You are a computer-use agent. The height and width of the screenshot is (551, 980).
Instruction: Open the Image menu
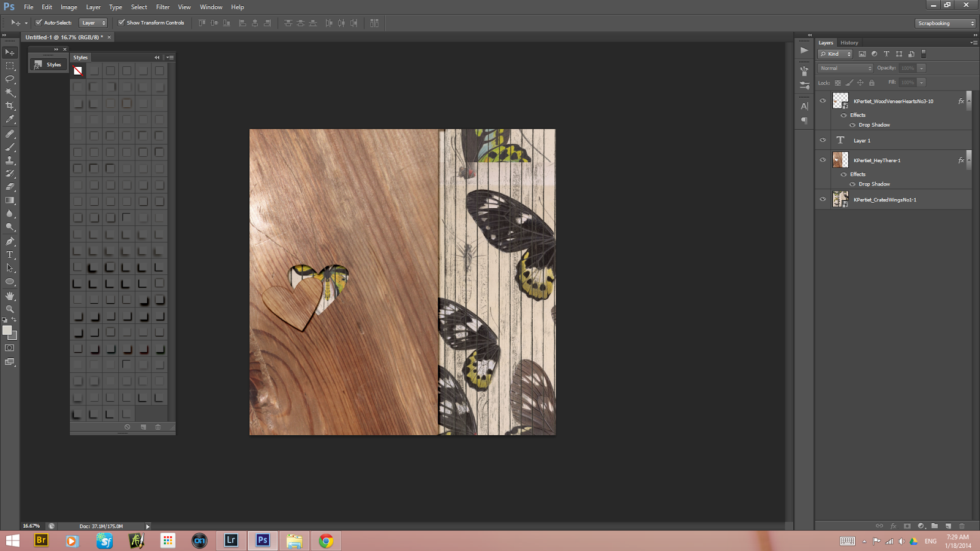(69, 7)
